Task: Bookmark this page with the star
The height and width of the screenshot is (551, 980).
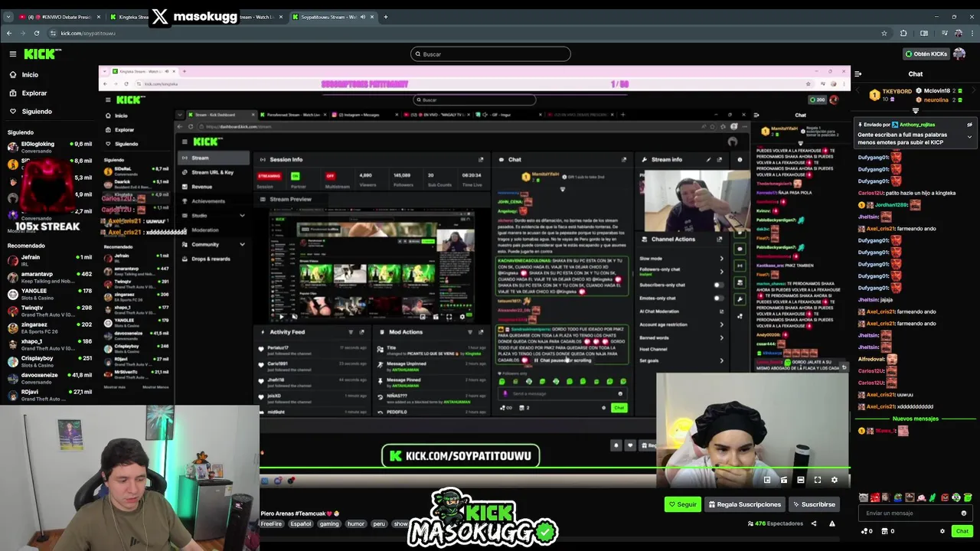Action: click(x=884, y=33)
